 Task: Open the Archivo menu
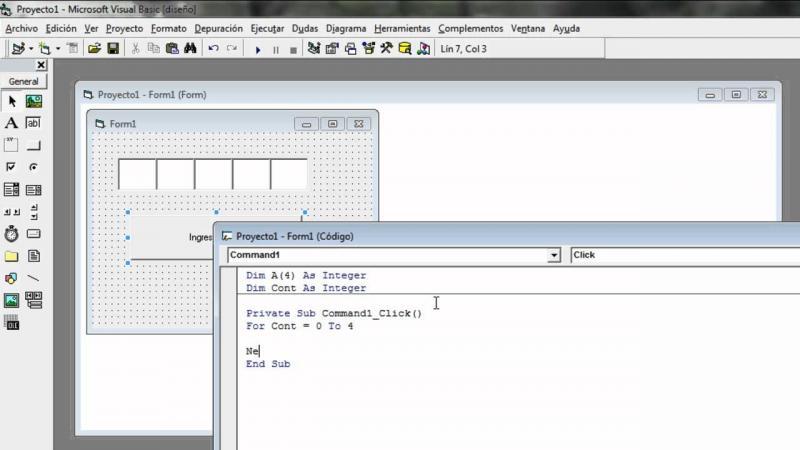pyautogui.click(x=21, y=29)
